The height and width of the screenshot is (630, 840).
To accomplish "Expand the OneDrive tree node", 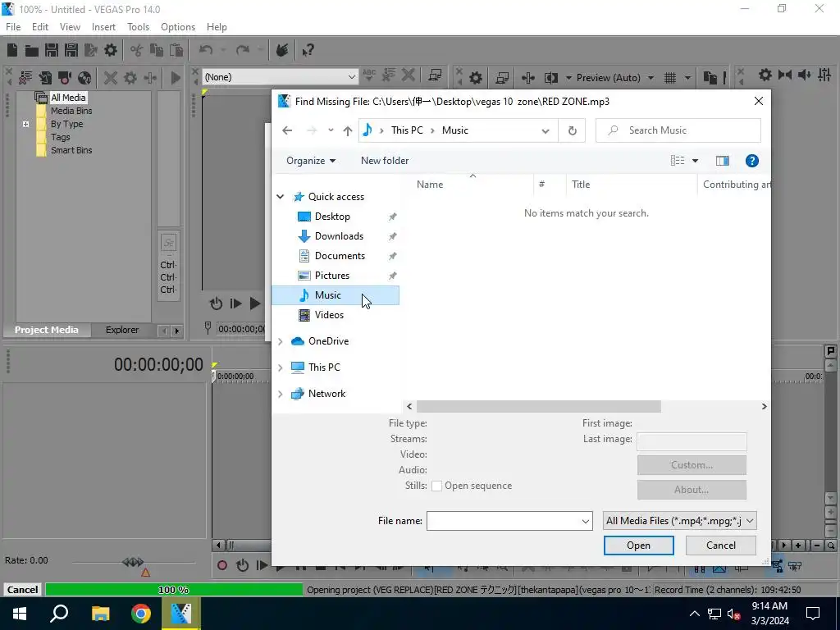I will (281, 341).
